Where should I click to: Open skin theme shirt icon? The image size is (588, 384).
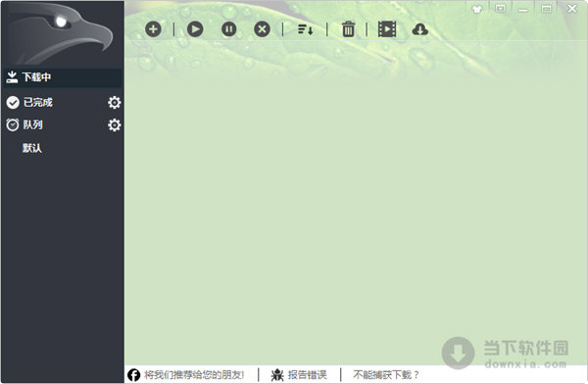(477, 10)
